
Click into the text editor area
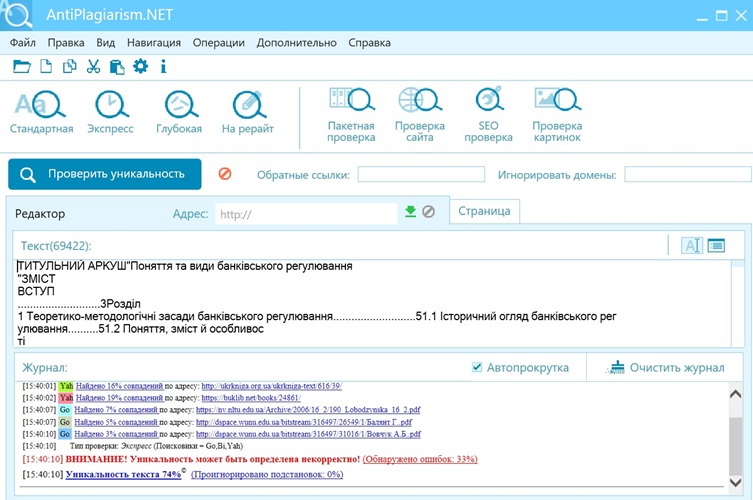[373, 303]
